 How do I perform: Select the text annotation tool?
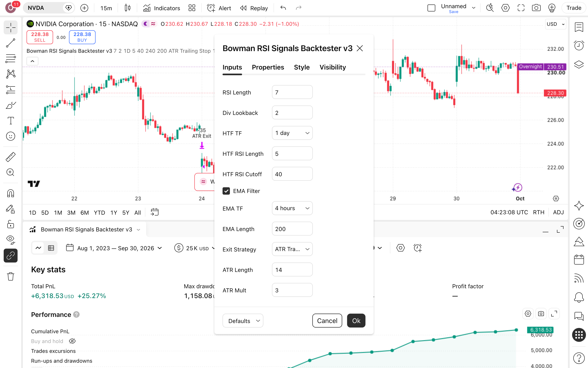[x=10, y=121]
